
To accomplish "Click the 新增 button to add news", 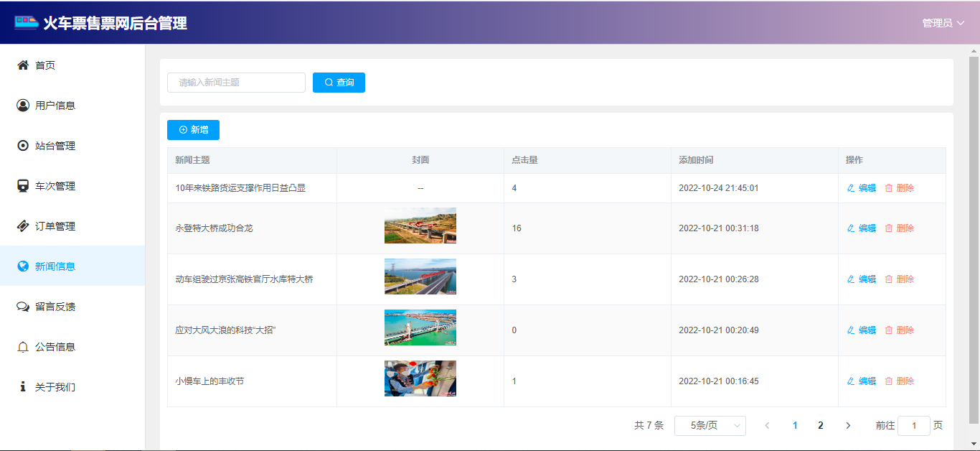I will tap(193, 130).
